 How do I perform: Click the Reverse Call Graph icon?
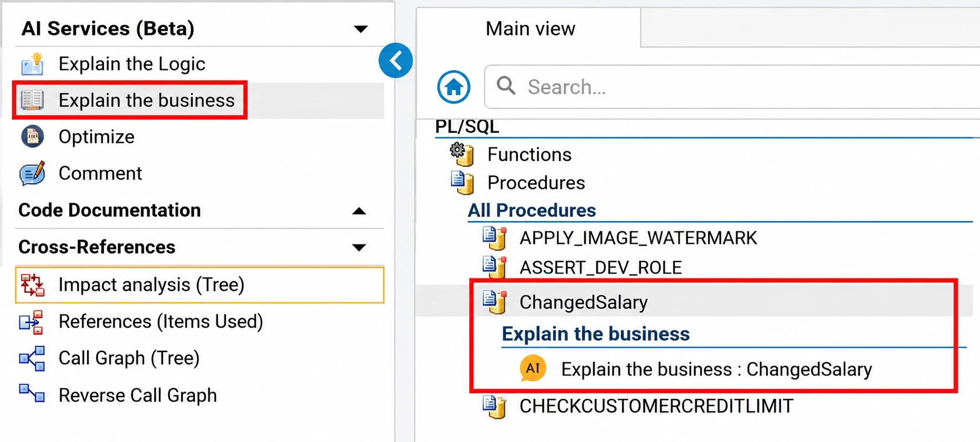click(x=32, y=393)
